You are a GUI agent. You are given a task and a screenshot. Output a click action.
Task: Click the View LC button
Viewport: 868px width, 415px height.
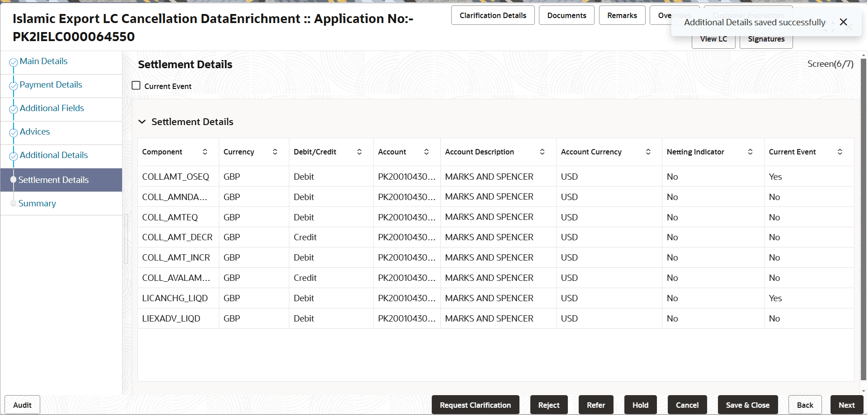(x=713, y=39)
